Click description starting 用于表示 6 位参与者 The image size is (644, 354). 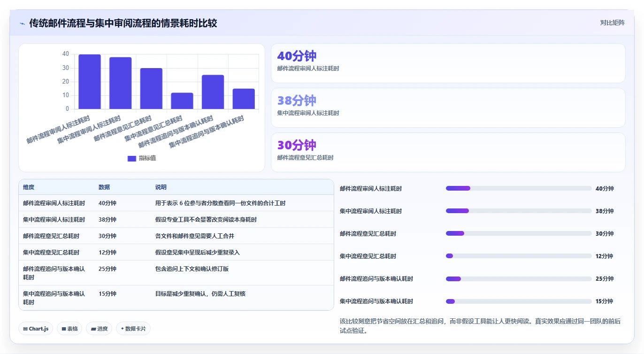221,203
